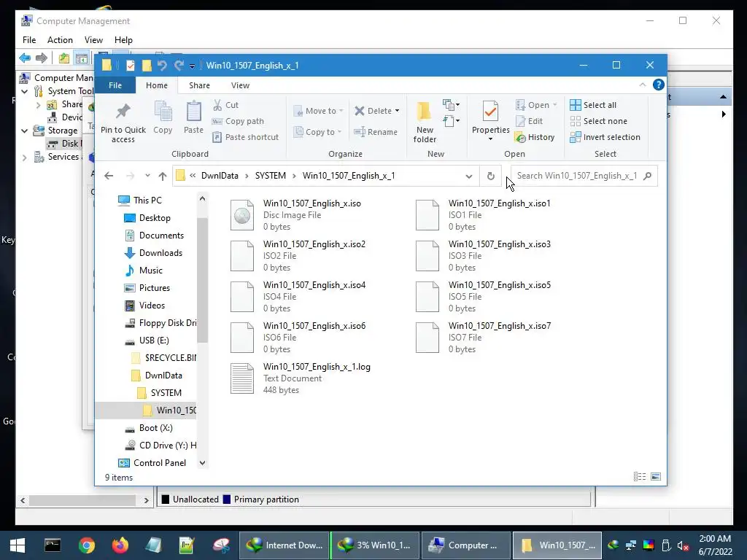Viewport: 747px width, 560px height.
Task: Click DwnlData in address breadcrumb
Action: [220, 176]
